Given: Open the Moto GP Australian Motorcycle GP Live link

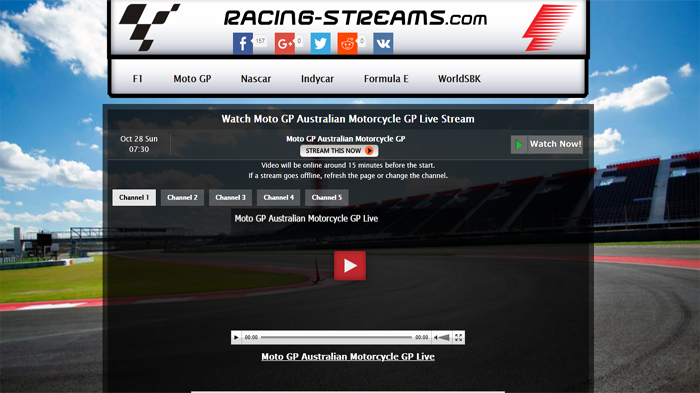Looking at the screenshot, I should 348,356.
